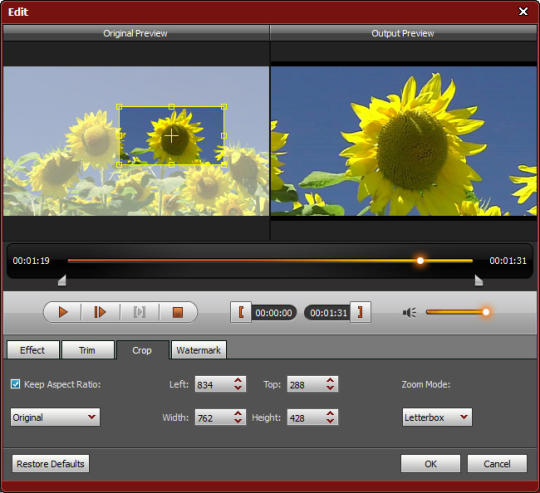Decrease the Width crop value
Screen dimensions: 540x493
coord(238,421)
